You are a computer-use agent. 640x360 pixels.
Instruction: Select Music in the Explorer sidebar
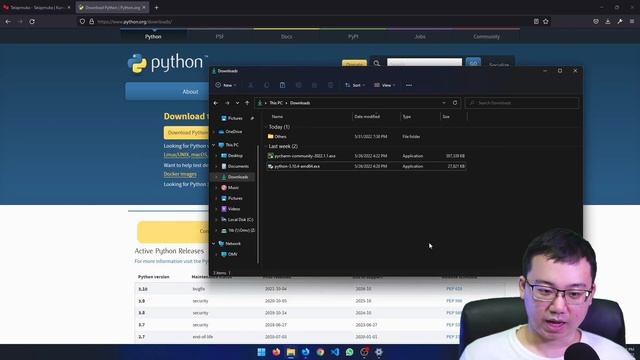[x=230, y=188]
